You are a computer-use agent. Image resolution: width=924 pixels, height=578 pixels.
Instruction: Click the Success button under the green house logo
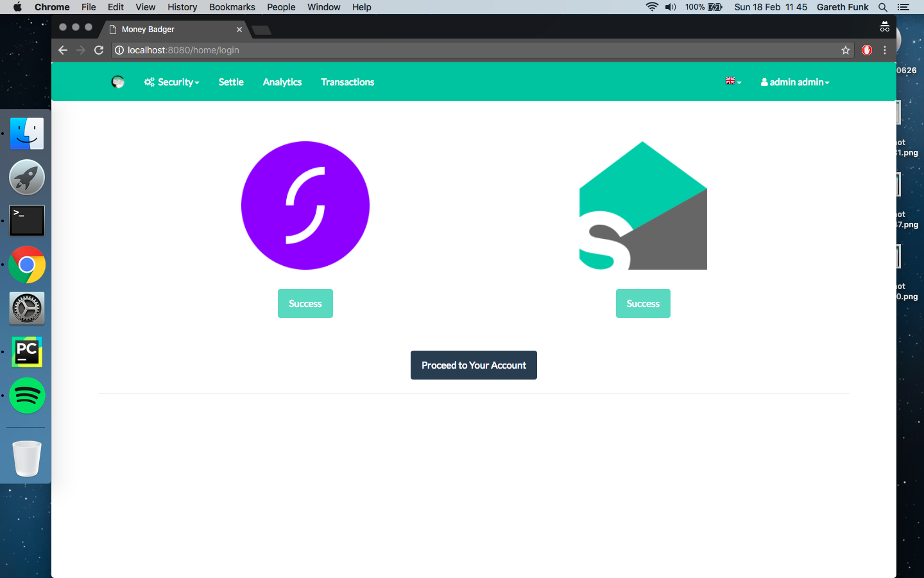(643, 303)
